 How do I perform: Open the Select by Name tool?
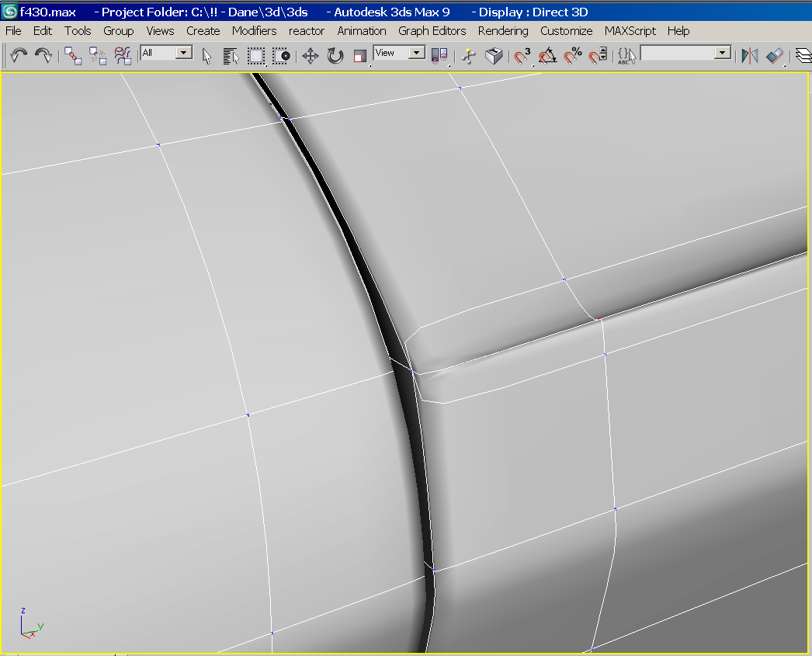(x=231, y=55)
